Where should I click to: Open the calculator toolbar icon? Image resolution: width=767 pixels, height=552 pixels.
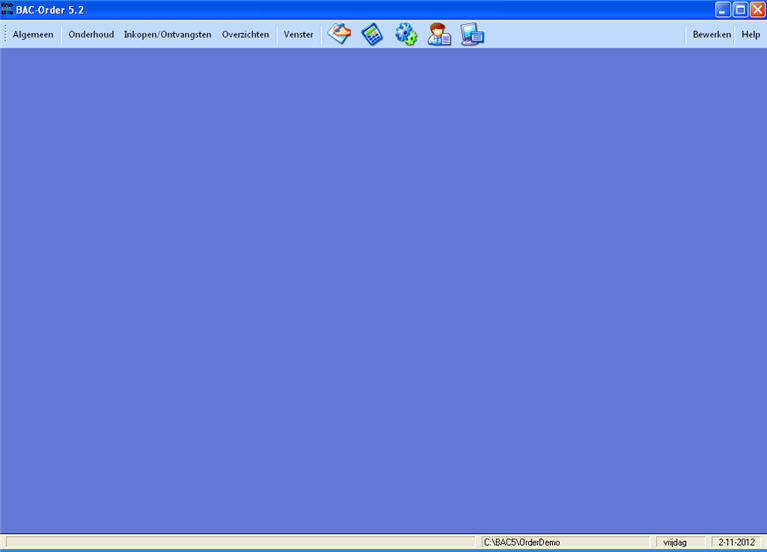tap(372, 35)
